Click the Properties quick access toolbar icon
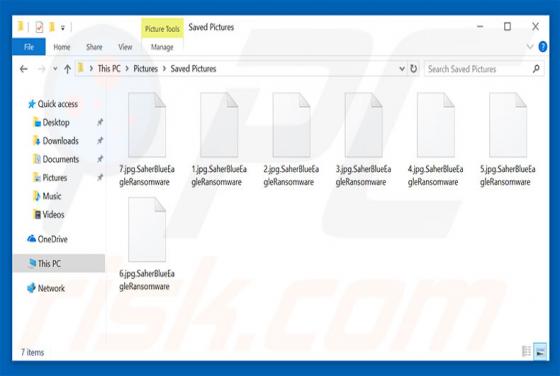The height and width of the screenshot is (376, 560). [x=39, y=27]
